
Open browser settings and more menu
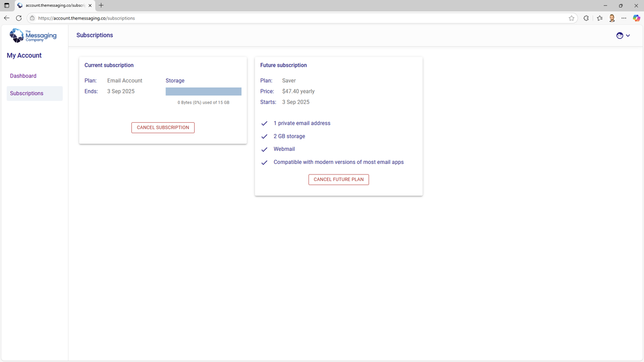coord(624,18)
